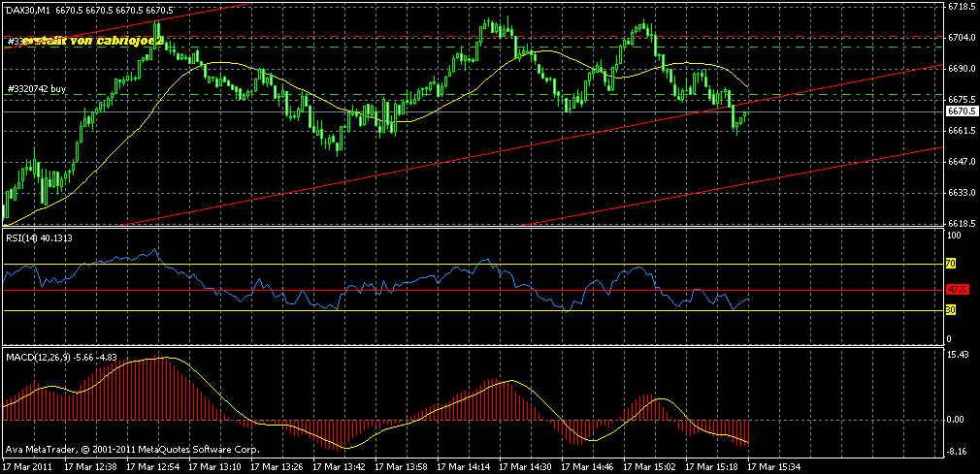Click the 17 Mar 12:54 time label
Viewport: 980px width, 474px height.
pyautogui.click(x=152, y=466)
